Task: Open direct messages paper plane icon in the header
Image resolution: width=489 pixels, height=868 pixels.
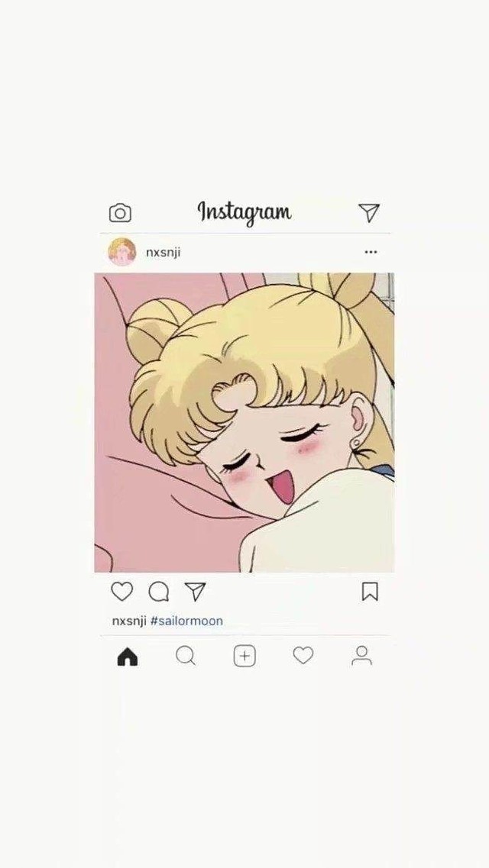Action: (369, 212)
